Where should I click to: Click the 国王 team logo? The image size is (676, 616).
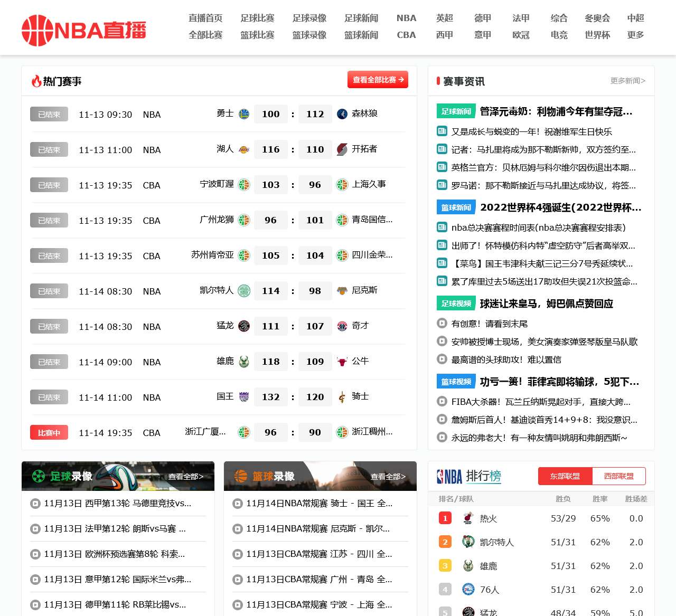point(244,396)
